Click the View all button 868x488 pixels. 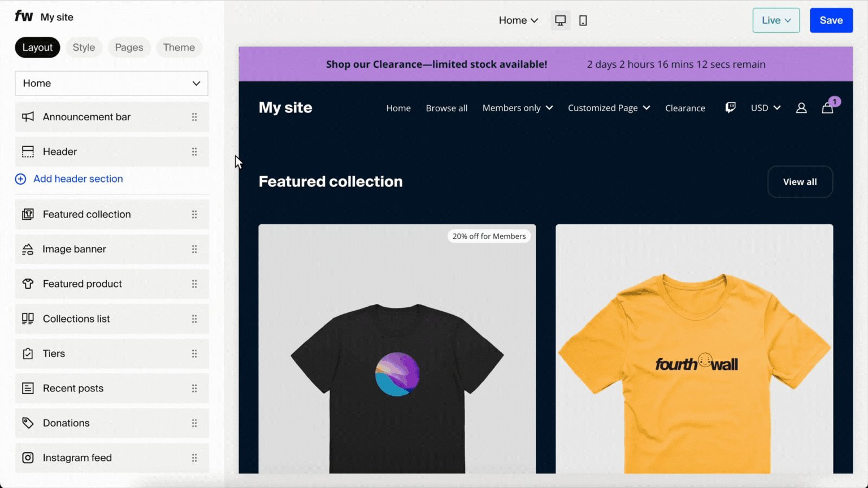tap(799, 182)
